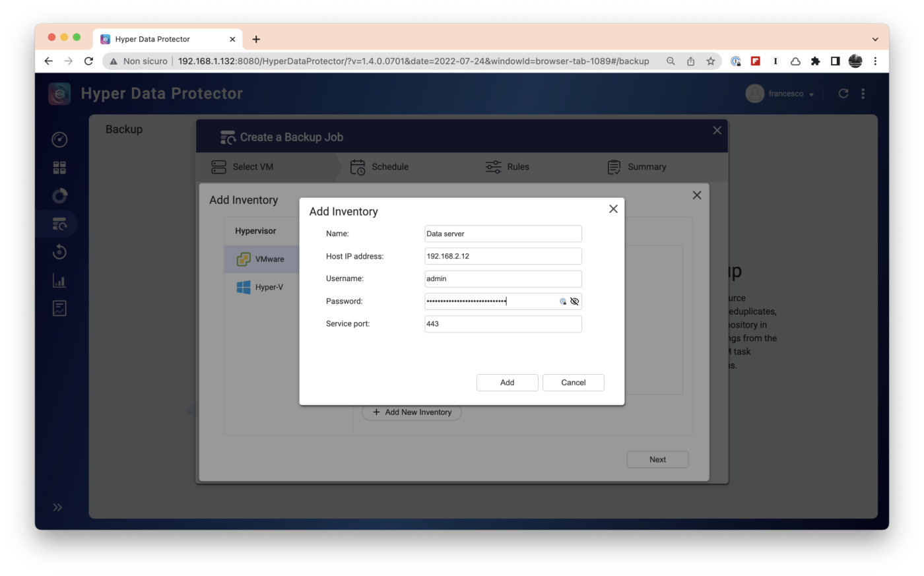Select the Hyper-V hypervisor entry
924x576 pixels.
point(261,288)
